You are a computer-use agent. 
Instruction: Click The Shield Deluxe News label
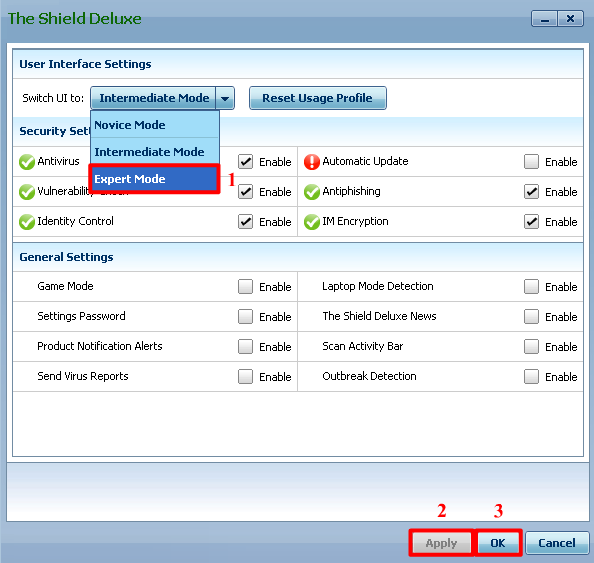pyautogui.click(x=379, y=316)
